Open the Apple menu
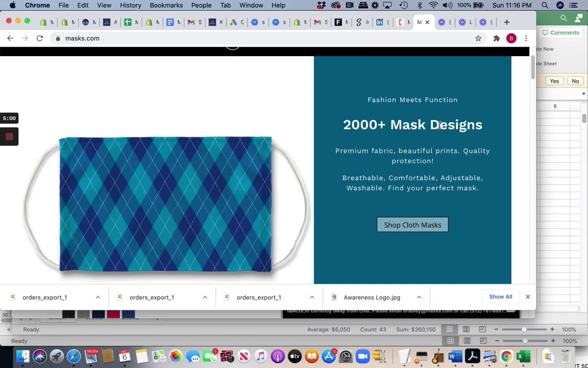Screen dimensions: 588x368 [x=12, y=5]
